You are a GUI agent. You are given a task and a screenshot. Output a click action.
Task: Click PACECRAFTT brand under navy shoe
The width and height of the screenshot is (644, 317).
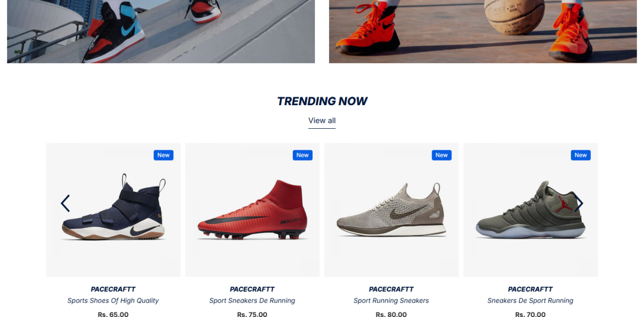click(x=113, y=289)
